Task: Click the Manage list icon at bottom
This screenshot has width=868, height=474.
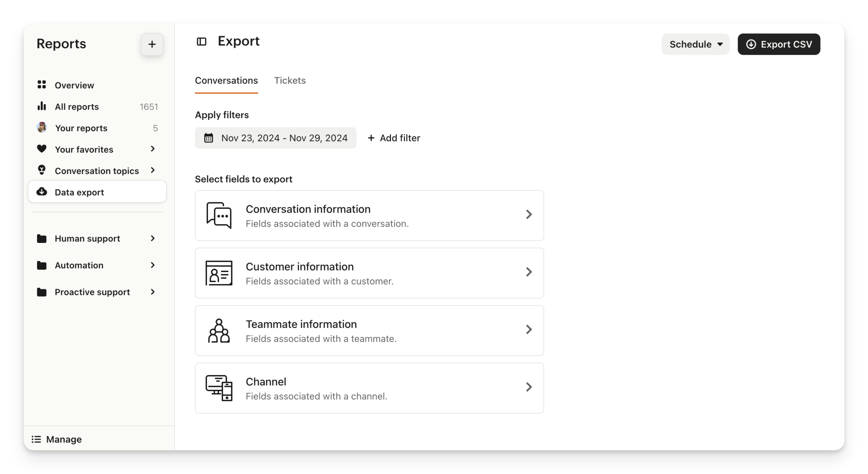Action: point(36,439)
